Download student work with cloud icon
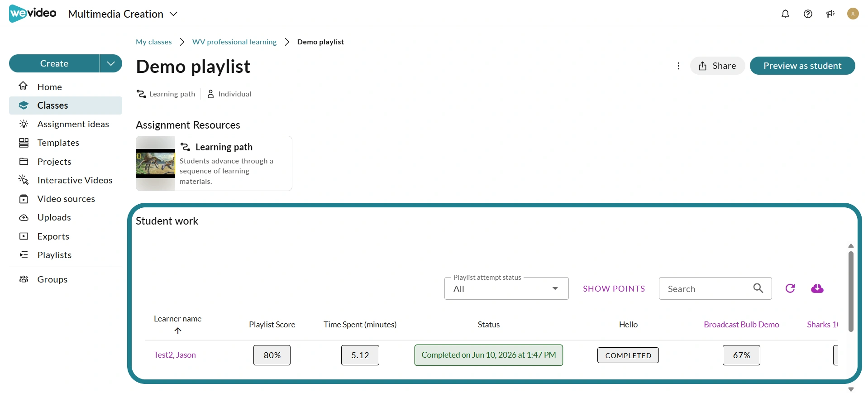 coord(817,288)
